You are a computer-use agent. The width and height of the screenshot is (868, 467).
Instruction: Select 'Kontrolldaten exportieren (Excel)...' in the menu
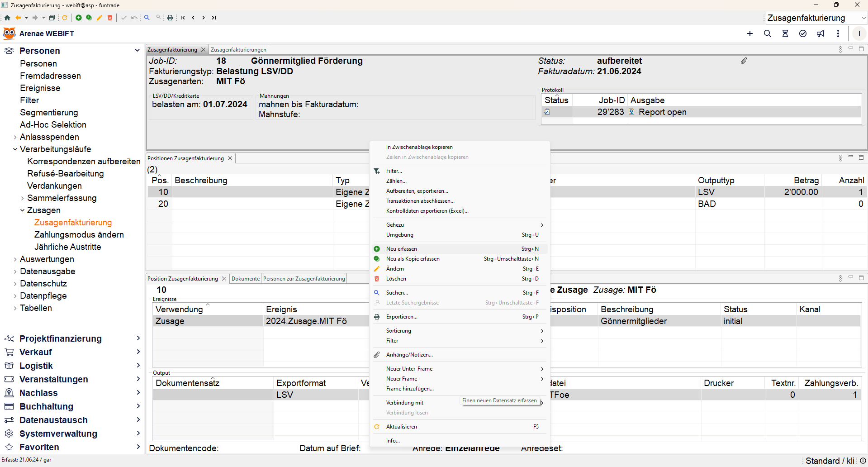coord(427,211)
